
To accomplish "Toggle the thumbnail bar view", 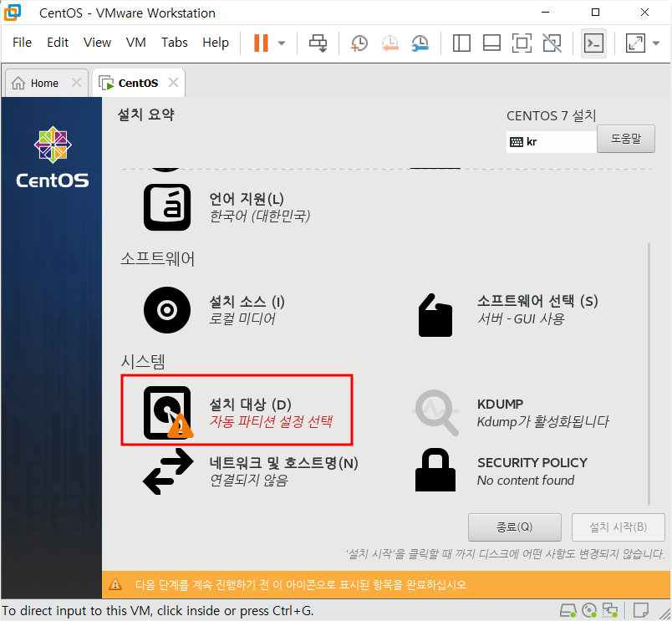I will (491, 43).
